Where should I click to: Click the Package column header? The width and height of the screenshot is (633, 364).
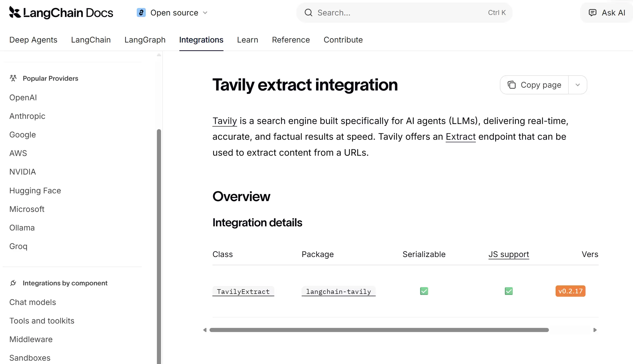[x=318, y=254]
